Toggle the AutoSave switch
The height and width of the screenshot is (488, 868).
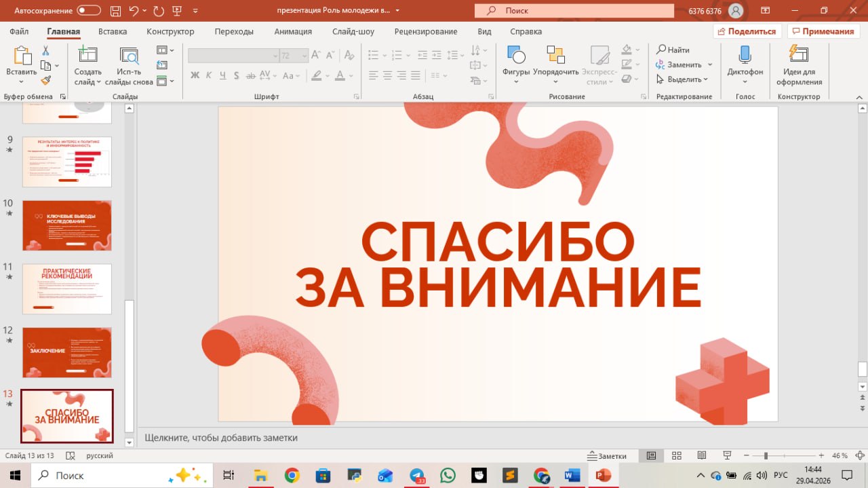pos(89,11)
